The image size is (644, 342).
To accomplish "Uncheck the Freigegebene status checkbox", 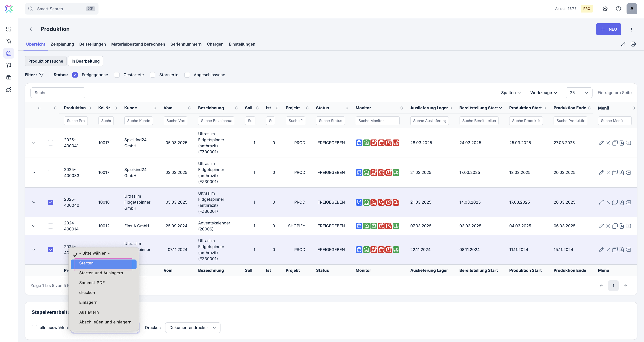I will click(x=75, y=75).
